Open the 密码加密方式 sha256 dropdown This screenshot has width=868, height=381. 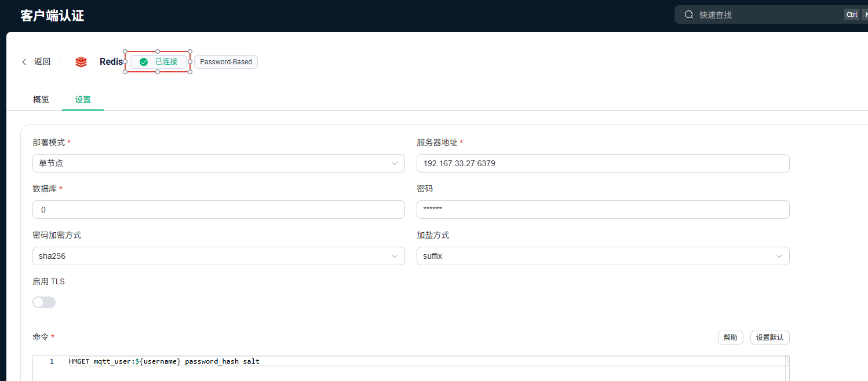click(x=218, y=256)
